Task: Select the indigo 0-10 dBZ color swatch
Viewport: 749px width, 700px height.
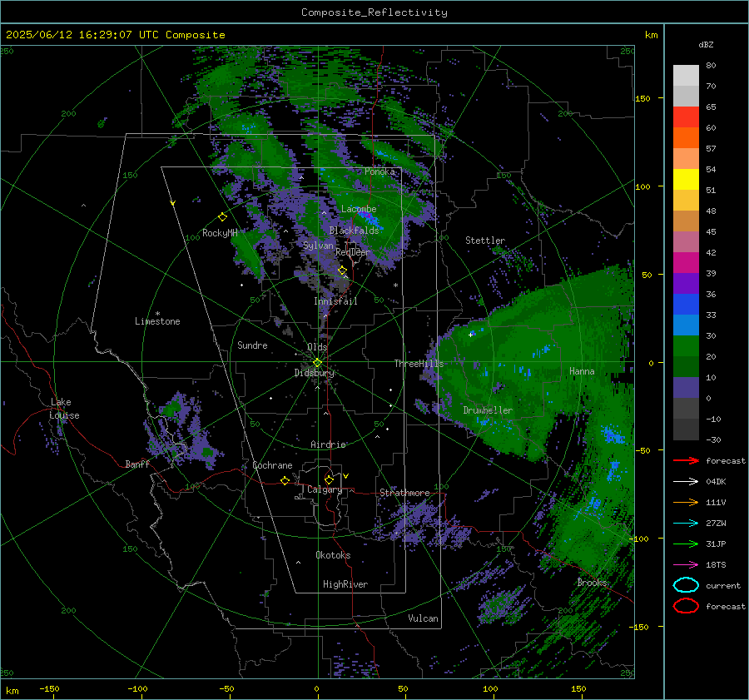Action: 686,388
